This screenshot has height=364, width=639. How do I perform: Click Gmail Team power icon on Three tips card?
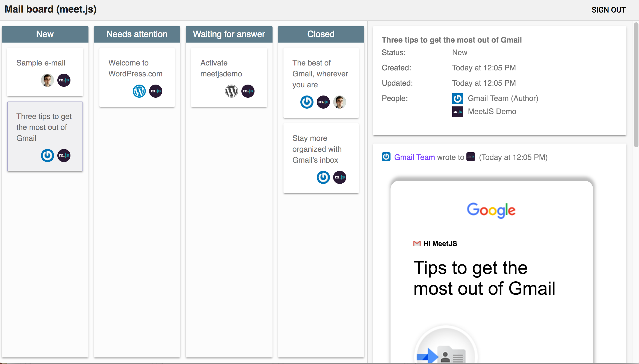pyautogui.click(x=48, y=155)
